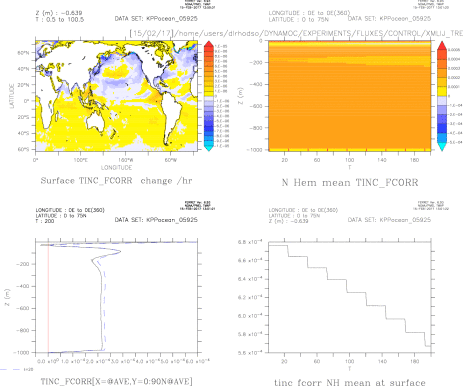Screen dimensions: 463x386
Task: Click the file path text starting with '[15/02/17]/home/users'
Action: click(x=296, y=33)
